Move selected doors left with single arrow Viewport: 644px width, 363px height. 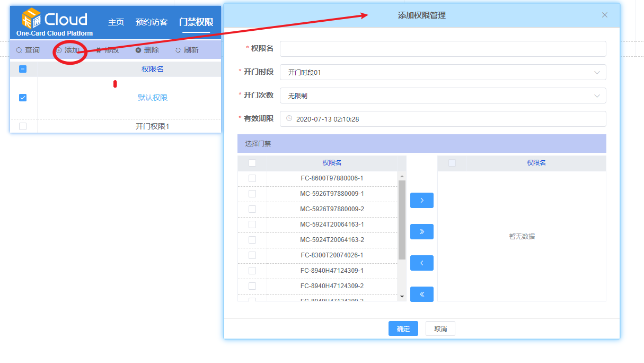point(421,263)
